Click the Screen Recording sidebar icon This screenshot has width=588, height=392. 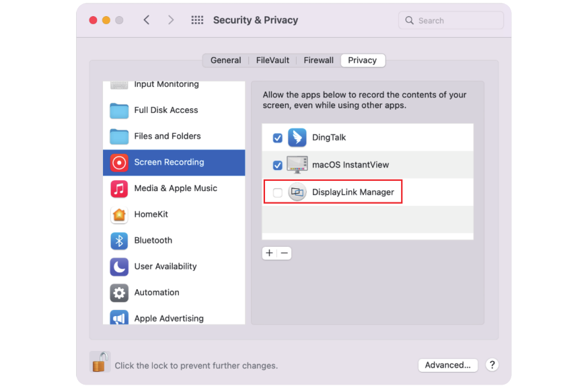click(119, 162)
